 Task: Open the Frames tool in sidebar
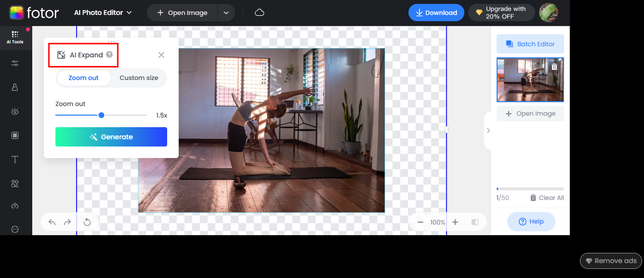click(x=15, y=135)
